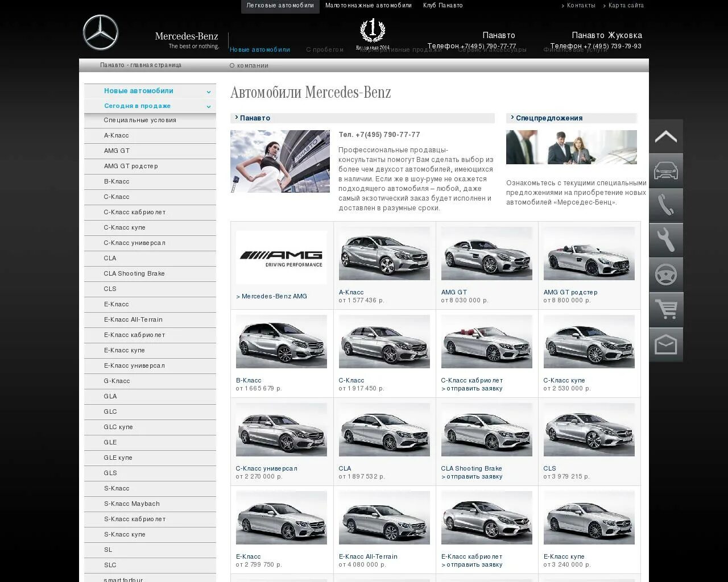
Task: Click the AMG Driving Performance logo
Action: click(x=281, y=257)
